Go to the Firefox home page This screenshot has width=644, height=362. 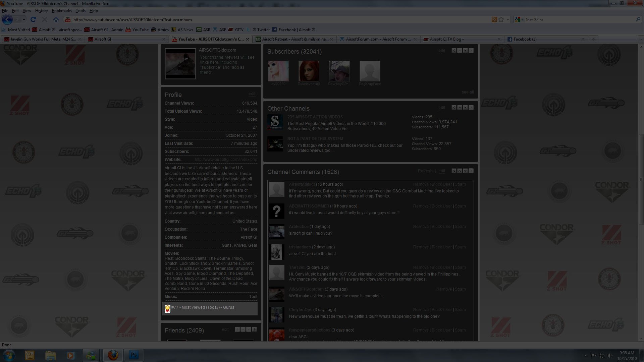pos(56,19)
